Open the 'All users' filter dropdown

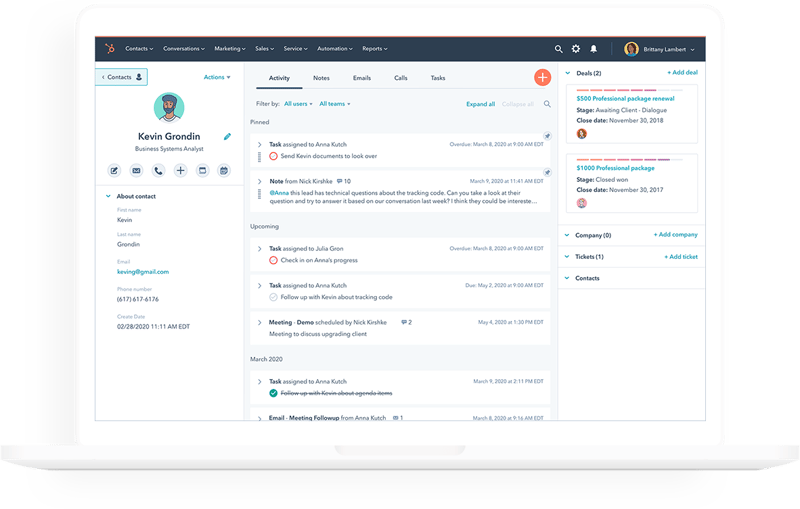point(298,104)
